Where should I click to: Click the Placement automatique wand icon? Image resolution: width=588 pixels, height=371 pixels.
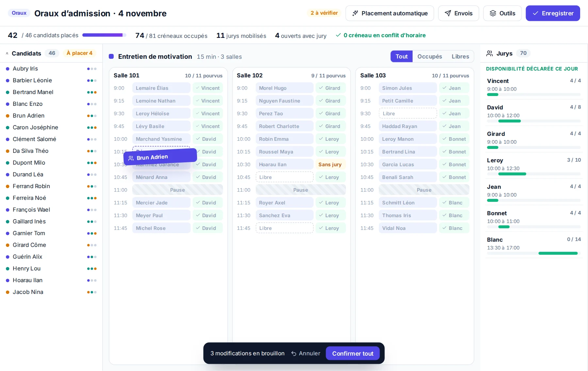coord(355,13)
